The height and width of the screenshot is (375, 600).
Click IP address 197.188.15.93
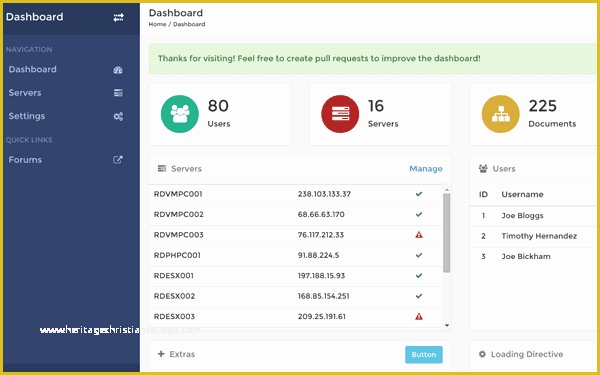[x=321, y=276]
